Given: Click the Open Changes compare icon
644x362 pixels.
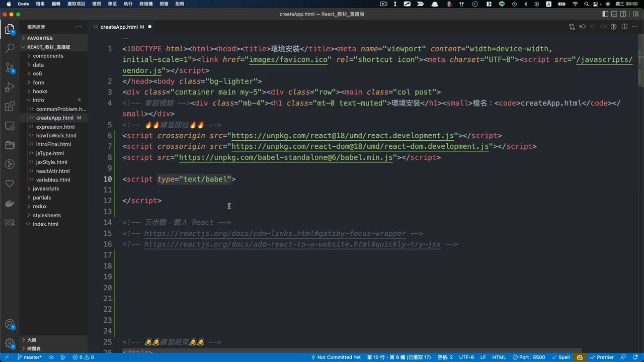Looking at the screenshot, I should [572, 27].
